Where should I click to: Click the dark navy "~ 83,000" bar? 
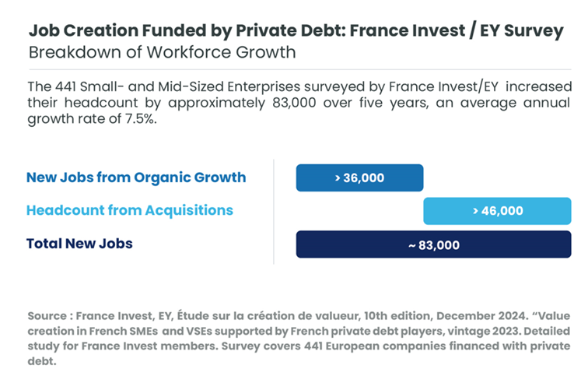434,244
